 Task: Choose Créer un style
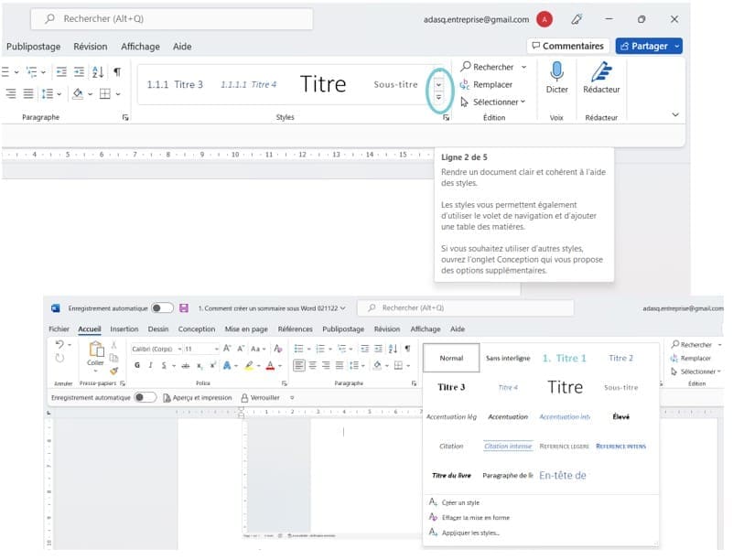point(455,502)
